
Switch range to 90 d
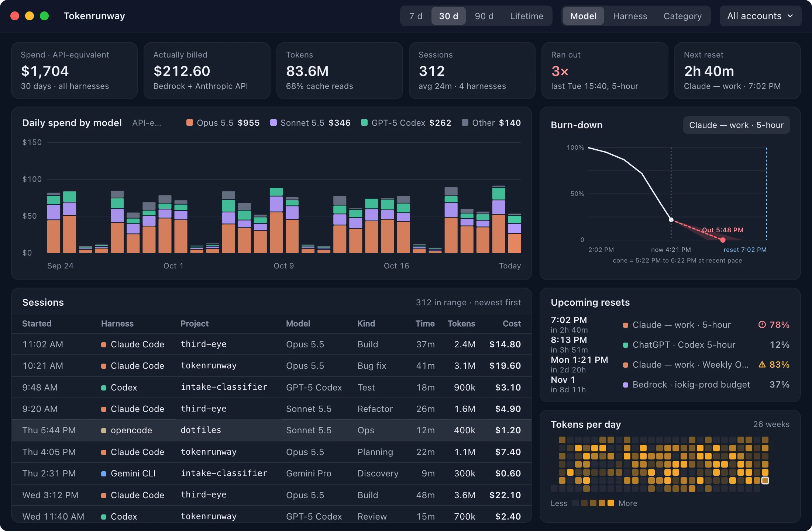[x=484, y=16]
